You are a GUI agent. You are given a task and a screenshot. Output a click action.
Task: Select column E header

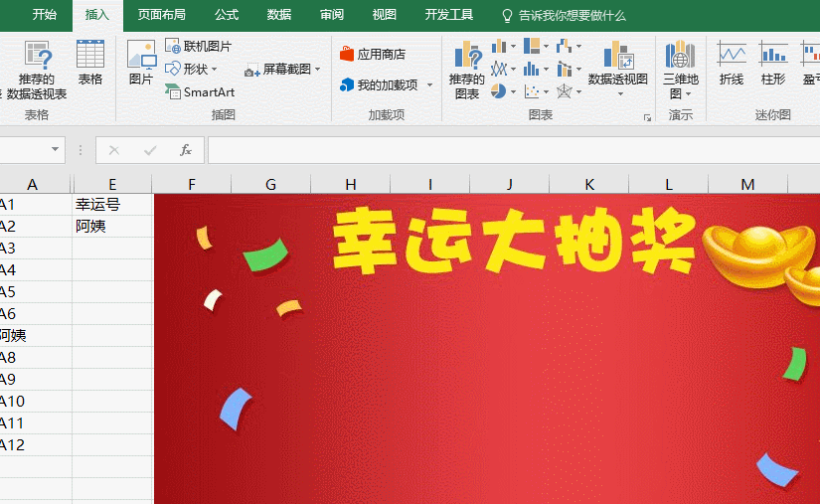point(112,184)
